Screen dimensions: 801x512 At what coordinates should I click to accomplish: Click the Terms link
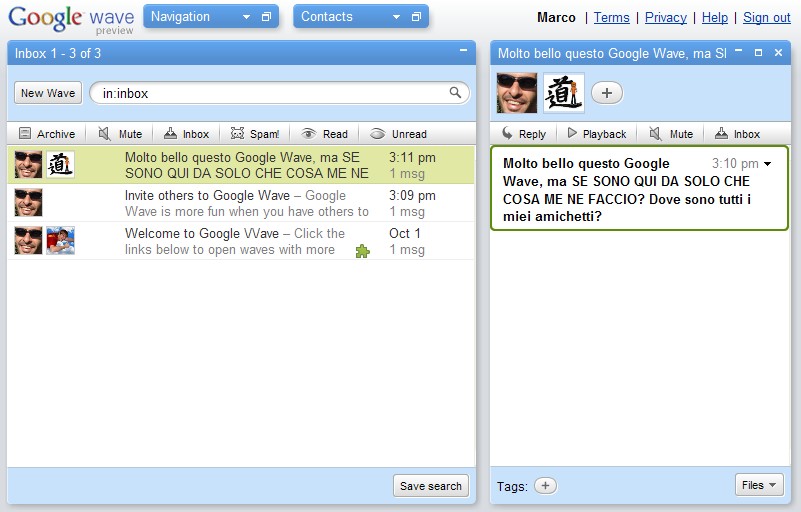tap(611, 17)
